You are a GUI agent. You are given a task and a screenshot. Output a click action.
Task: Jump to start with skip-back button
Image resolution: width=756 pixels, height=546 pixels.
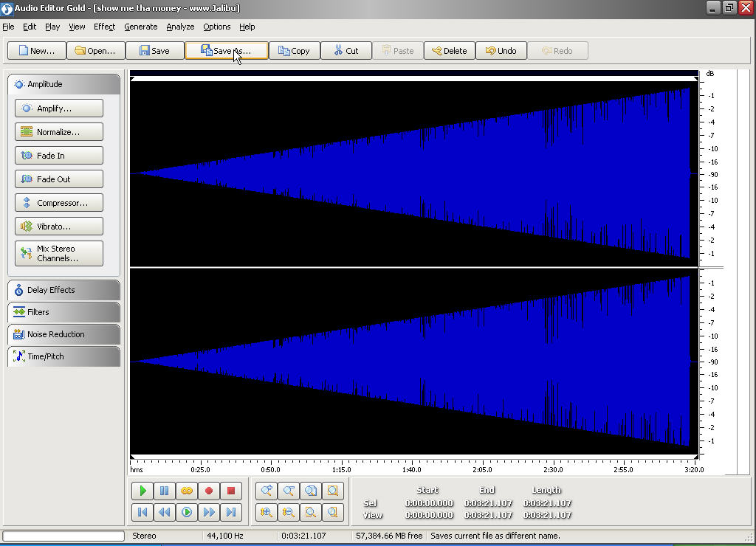142,512
